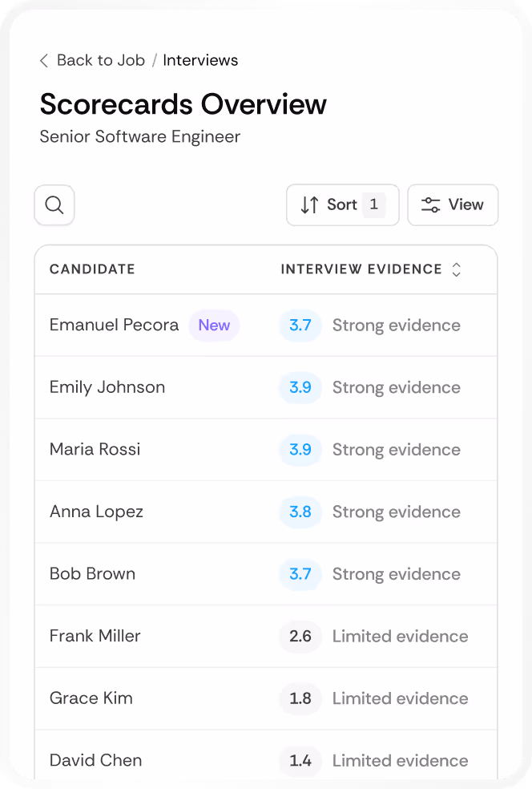Click Frank Miller's 2.6 score badge
The image size is (532, 789).
(x=300, y=636)
